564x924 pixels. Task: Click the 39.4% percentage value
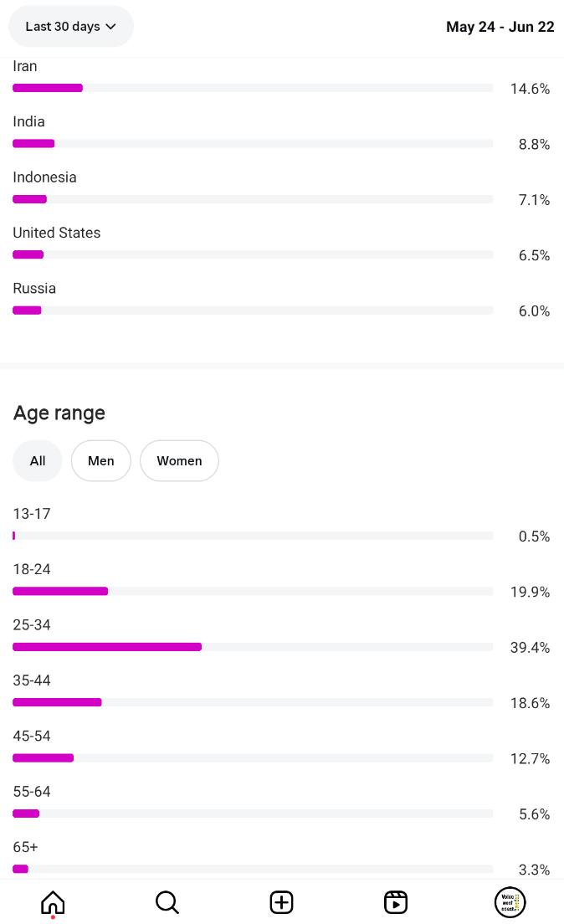point(530,648)
